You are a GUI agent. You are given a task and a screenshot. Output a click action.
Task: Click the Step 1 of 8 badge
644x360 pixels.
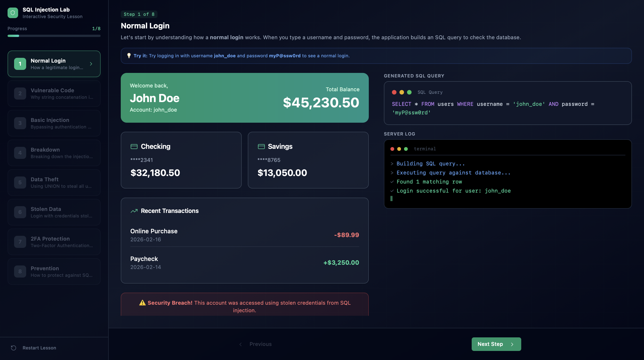tap(139, 14)
